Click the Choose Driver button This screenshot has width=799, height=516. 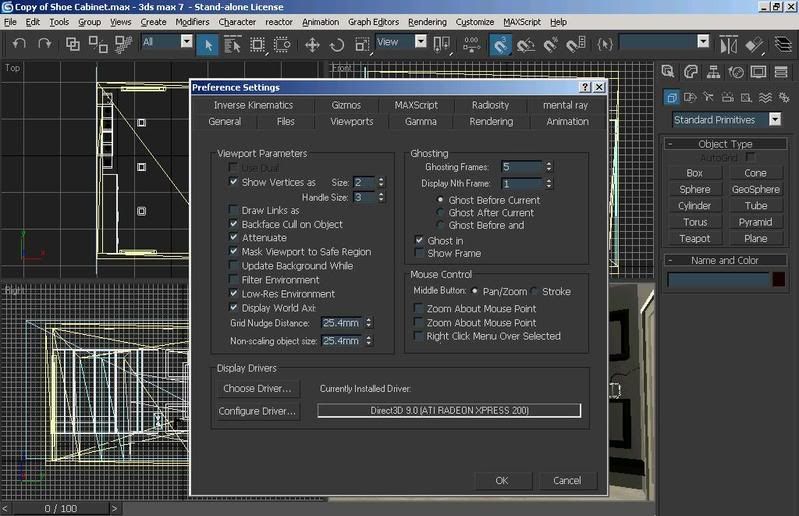pos(258,388)
